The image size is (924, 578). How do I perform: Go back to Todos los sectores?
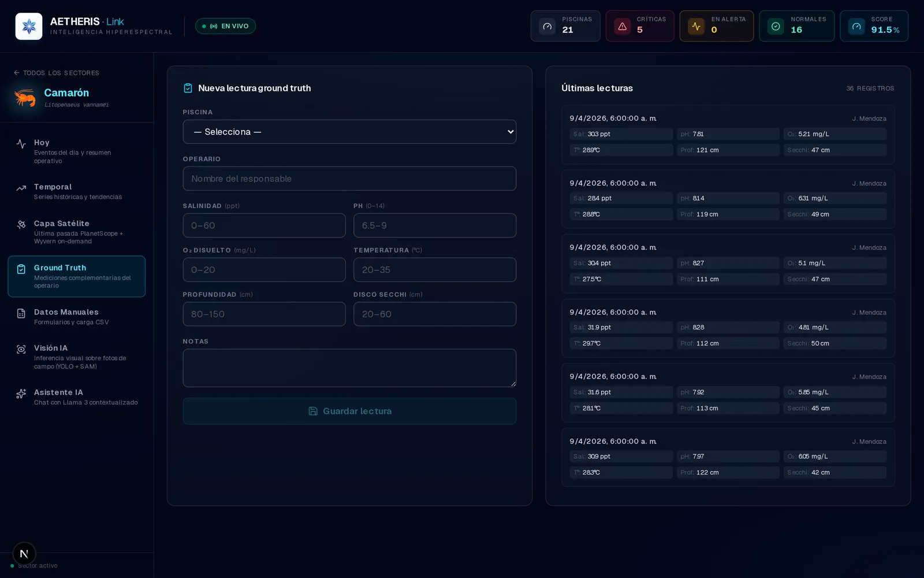click(57, 73)
